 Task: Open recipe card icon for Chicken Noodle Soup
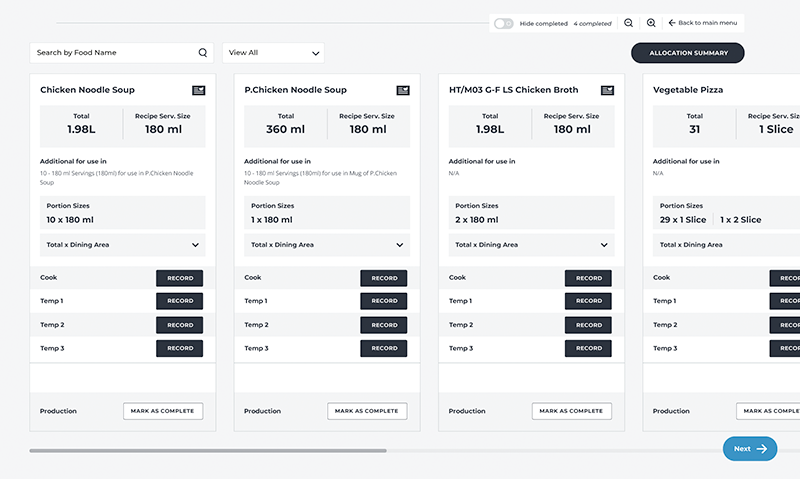coord(198,90)
